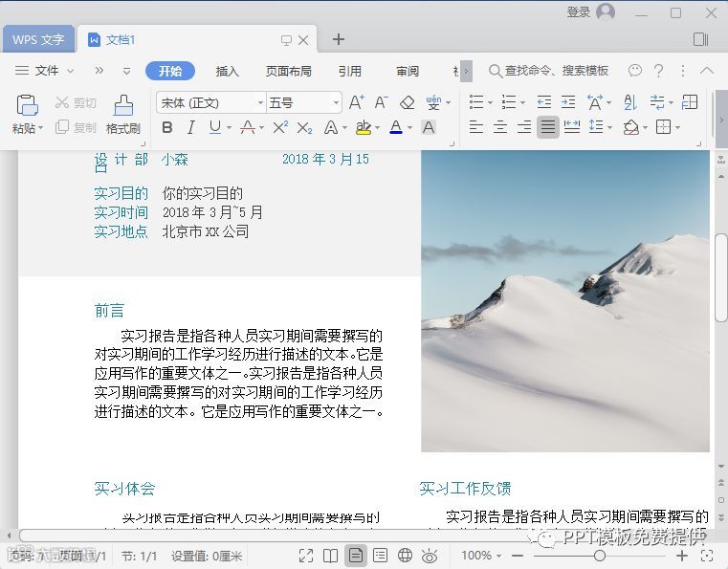Switch to reading layout book icon
This screenshot has width=728, height=569.
pyautogui.click(x=331, y=556)
